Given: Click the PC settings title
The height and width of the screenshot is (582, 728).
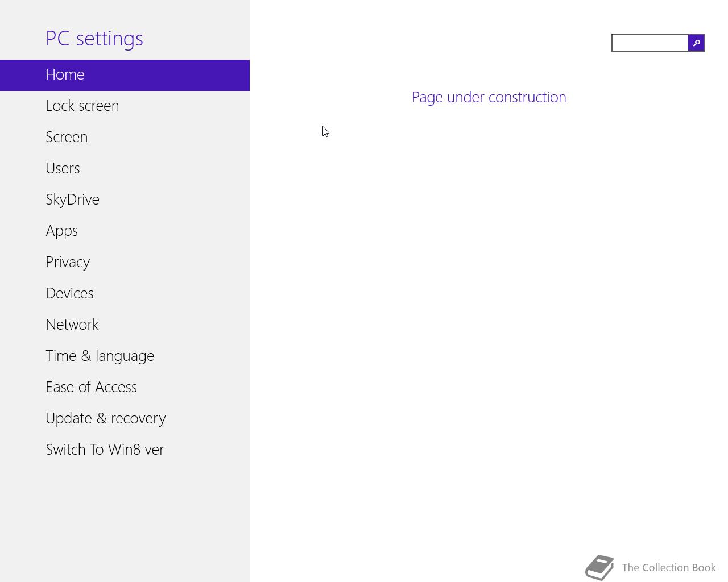Looking at the screenshot, I should coord(94,38).
